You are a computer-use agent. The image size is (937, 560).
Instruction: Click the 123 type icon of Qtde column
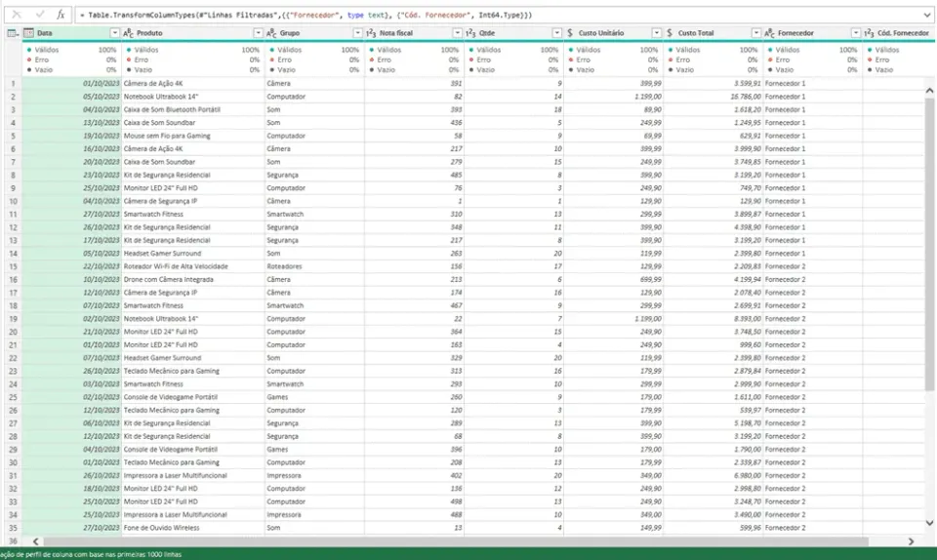(x=470, y=33)
